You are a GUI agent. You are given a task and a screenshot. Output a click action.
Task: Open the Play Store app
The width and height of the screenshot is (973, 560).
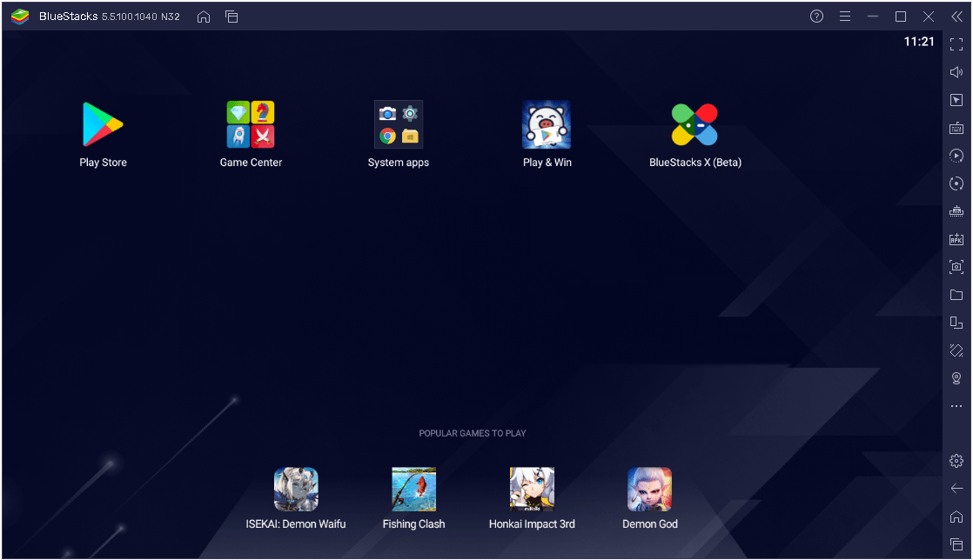coord(103,124)
